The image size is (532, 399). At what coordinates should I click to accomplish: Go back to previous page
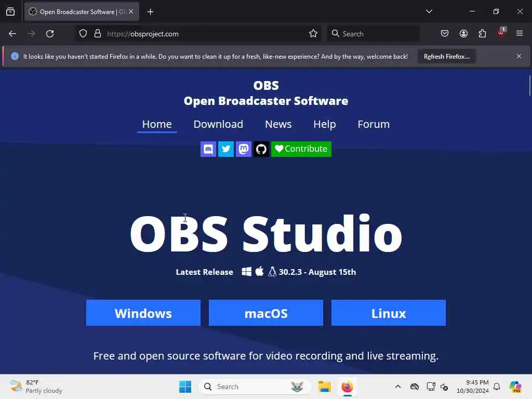pyautogui.click(x=12, y=34)
